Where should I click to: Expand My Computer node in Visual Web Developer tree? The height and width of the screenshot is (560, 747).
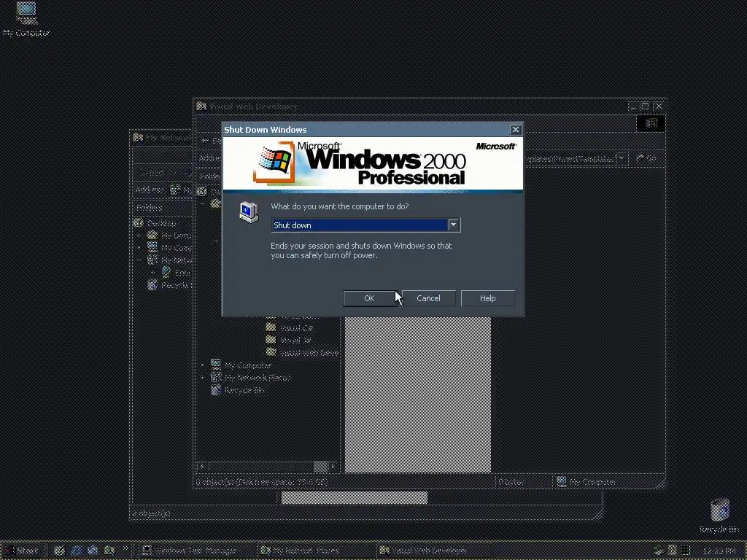(203, 365)
